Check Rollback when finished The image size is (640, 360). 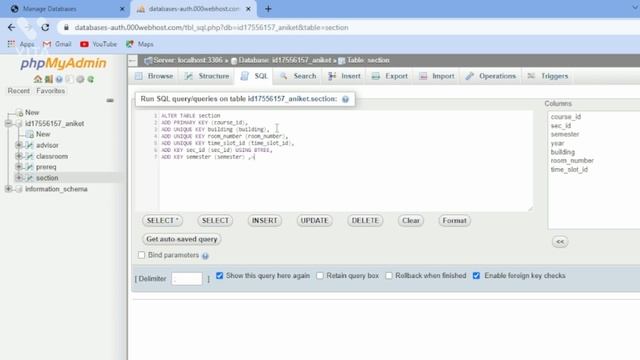tap(389, 276)
